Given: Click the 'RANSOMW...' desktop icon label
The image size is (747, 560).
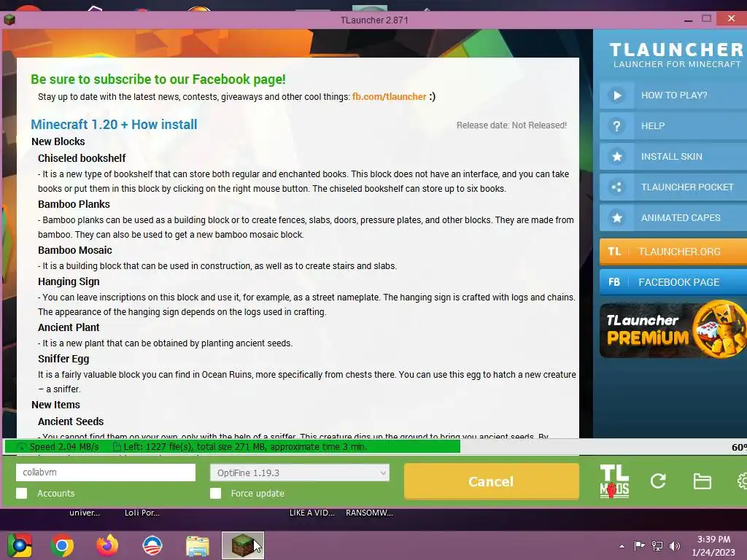Looking at the screenshot, I should 369,513.
